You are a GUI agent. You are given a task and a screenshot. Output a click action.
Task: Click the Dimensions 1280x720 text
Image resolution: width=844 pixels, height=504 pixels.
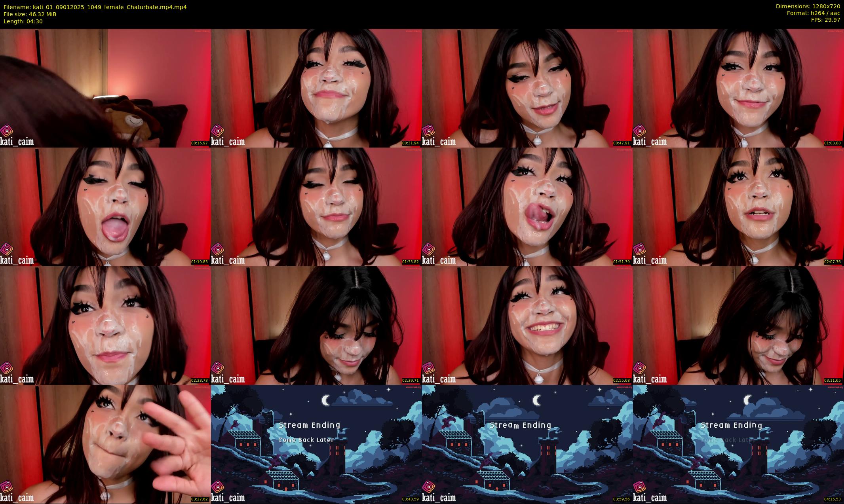808,6
